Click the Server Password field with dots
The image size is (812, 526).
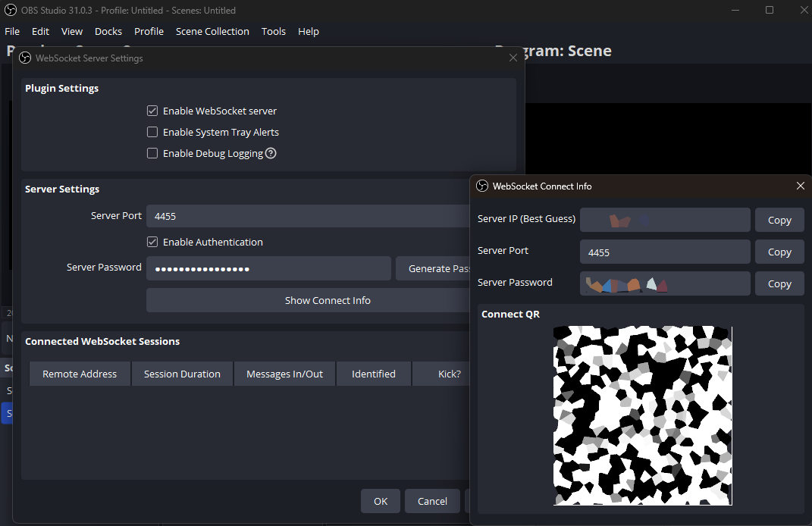(x=268, y=269)
